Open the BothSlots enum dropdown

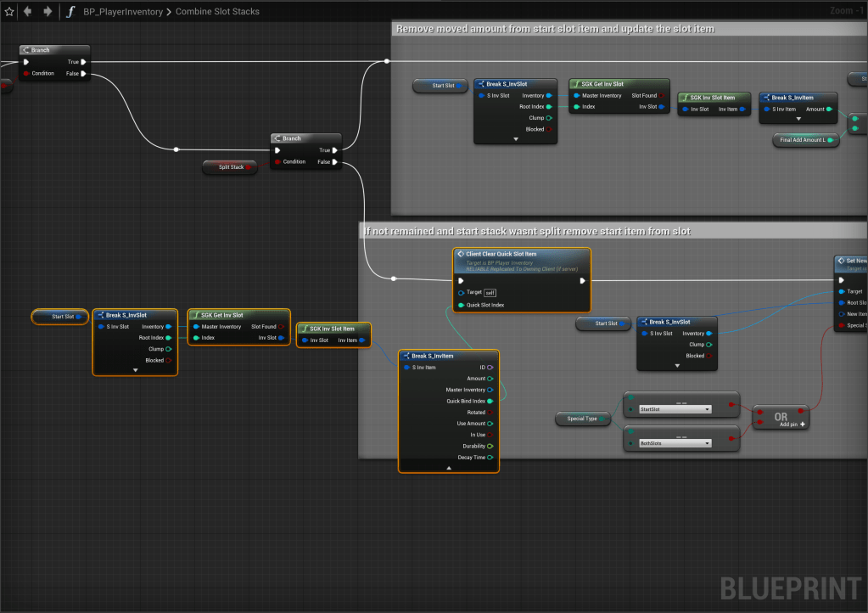675,443
